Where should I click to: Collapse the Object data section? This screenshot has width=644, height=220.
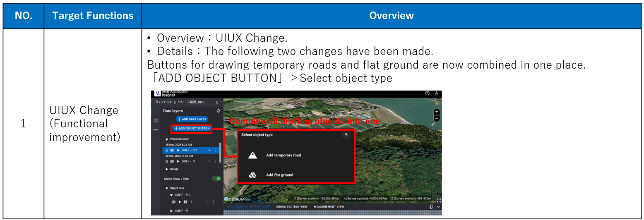click(x=167, y=188)
